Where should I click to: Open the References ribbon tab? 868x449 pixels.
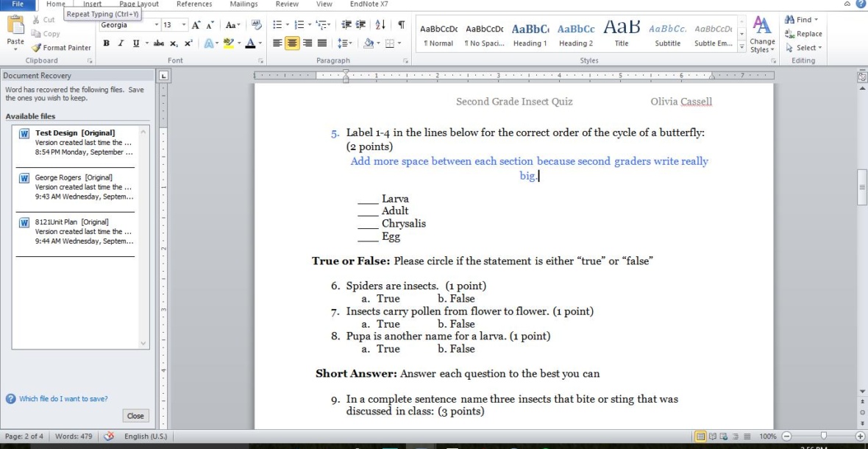[194, 4]
